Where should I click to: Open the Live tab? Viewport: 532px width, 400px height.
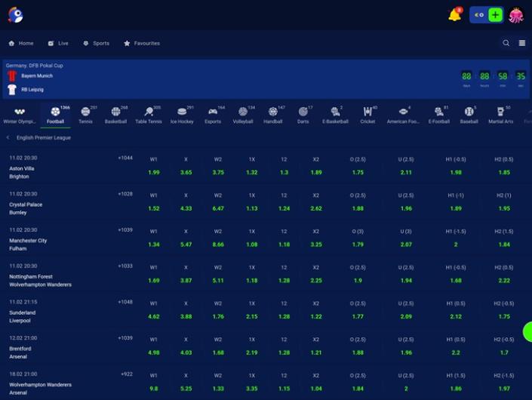(x=58, y=43)
